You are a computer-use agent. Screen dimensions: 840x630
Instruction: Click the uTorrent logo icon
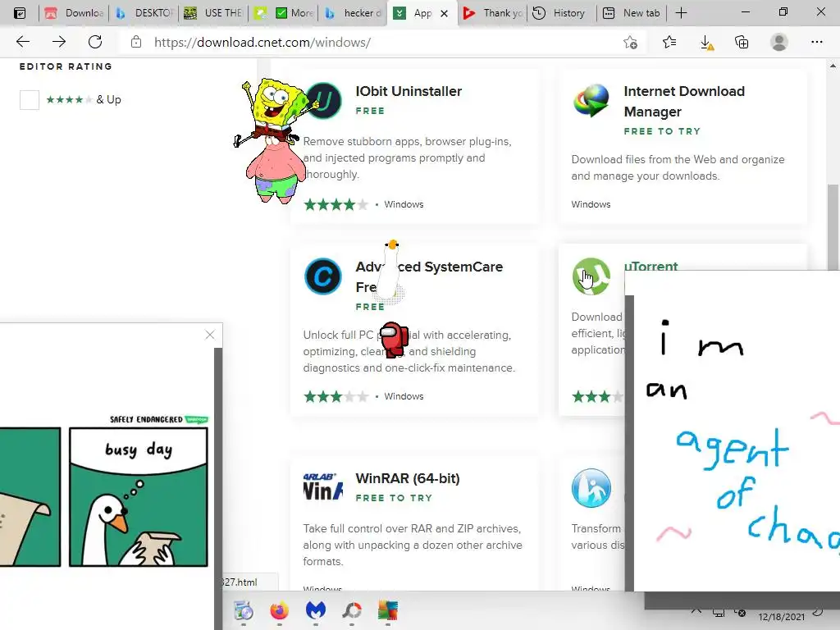point(591,276)
